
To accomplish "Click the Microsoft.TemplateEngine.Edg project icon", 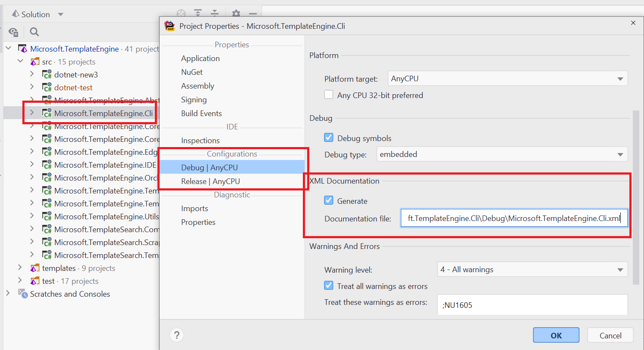I will (x=47, y=152).
